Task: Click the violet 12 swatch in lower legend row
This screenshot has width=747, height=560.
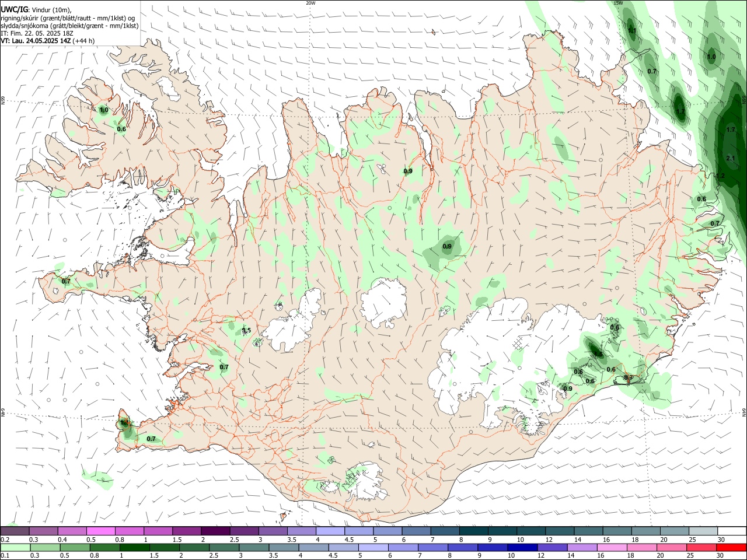Action: 552,548
